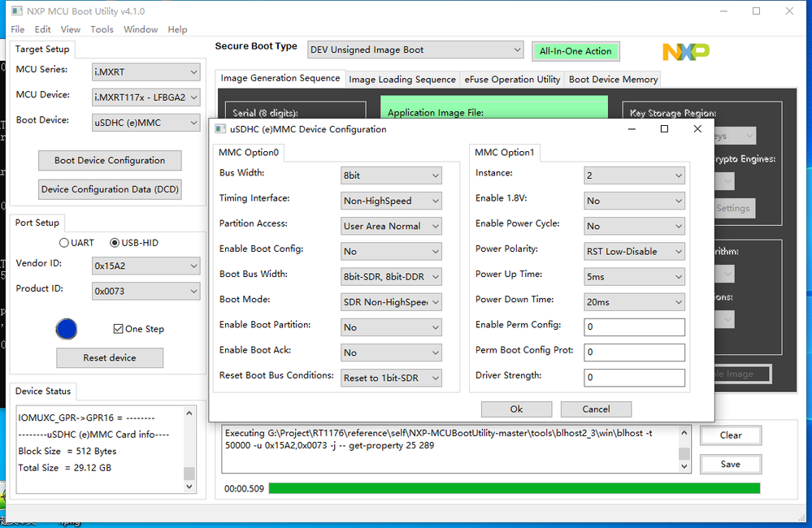This screenshot has width=812, height=528.
Task: Click the Driver Strength input field
Action: tap(634, 378)
